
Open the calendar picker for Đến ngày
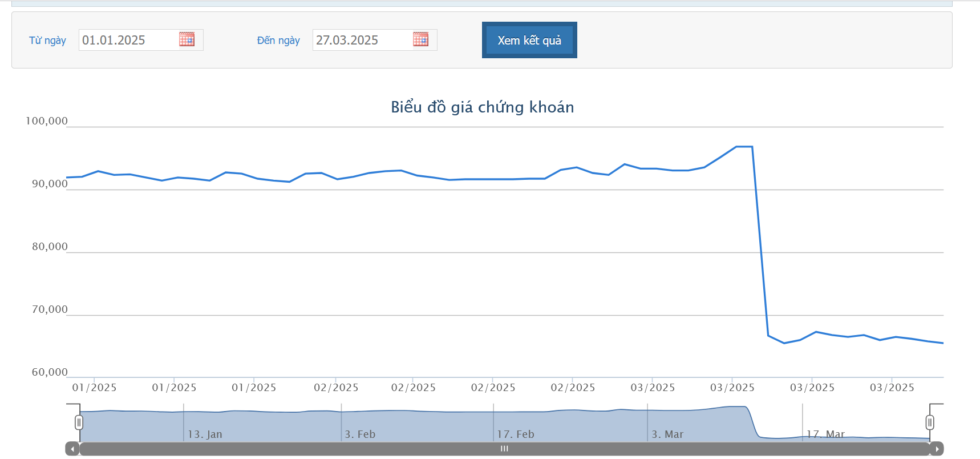(x=420, y=39)
